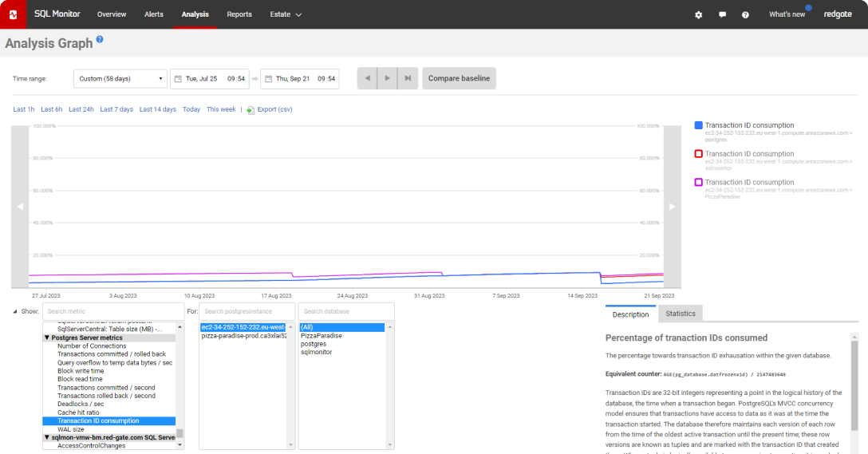Select the (All) databases option
The width and height of the screenshot is (868, 454).
click(x=342, y=327)
